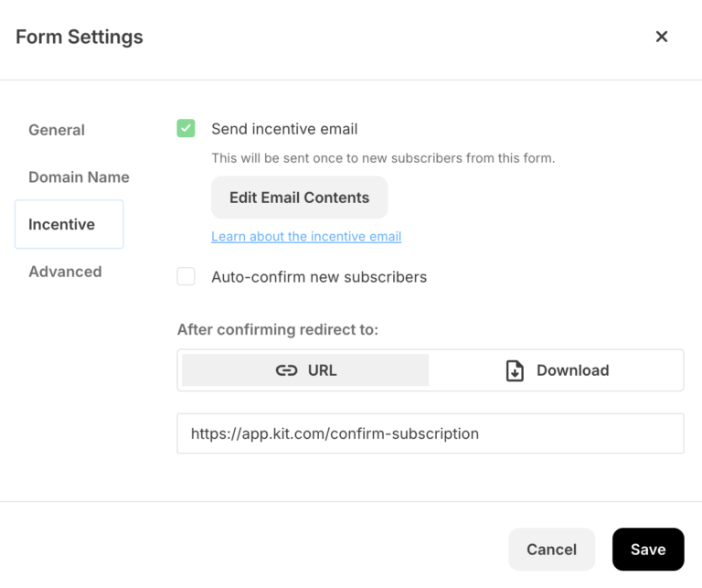Focus the confirm-subscription URL field
The width and height of the screenshot is (702, 588).
pos(431,433)
